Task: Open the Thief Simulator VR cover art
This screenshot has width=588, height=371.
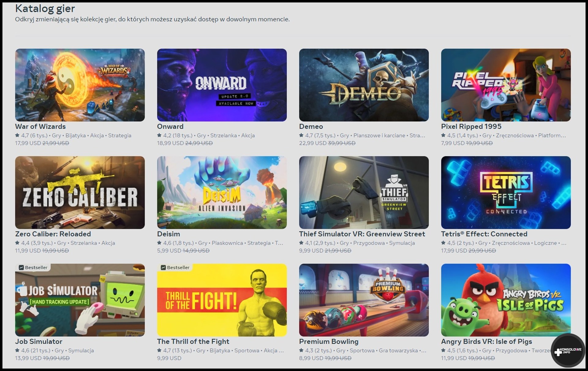Action: pos(364,192)
